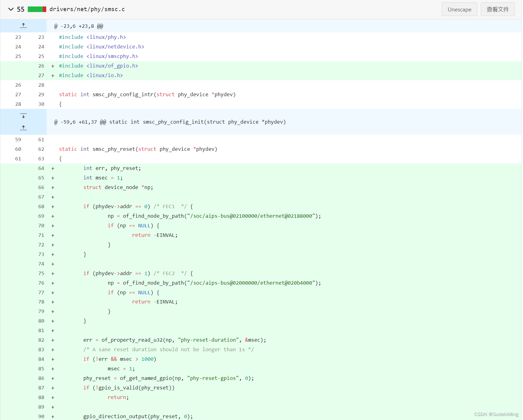Click line '#include <linux/smscphy.h>'
The width and height of the screenshot is (523, 420).
(99, 56)
